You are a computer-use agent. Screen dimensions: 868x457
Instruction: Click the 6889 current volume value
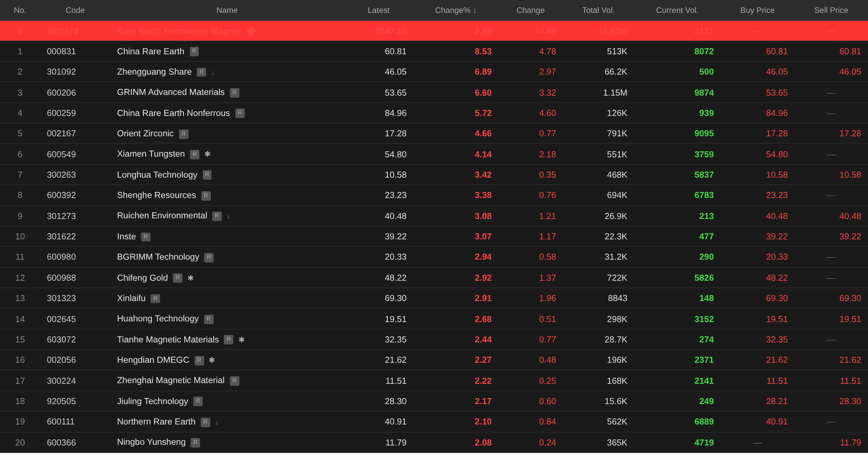tap(704, 422)
